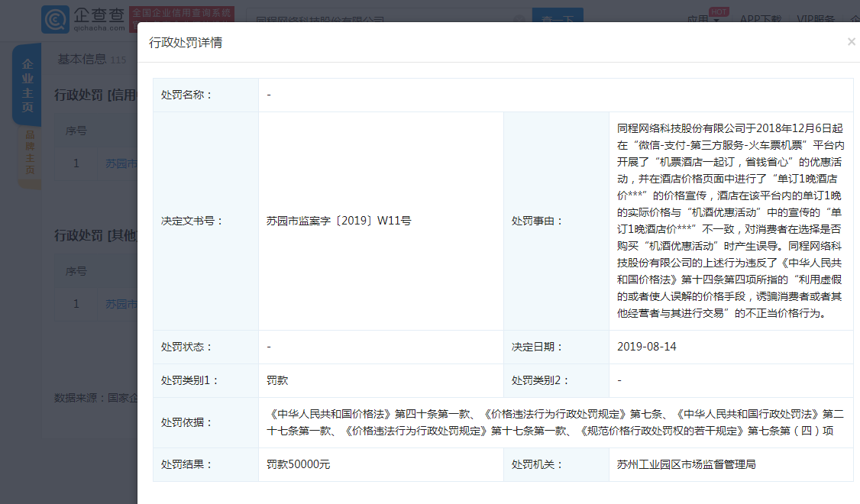Select the 处罚类别2 label cell
The width and height of the screenshot is (860, 504).
coord(556,380)
